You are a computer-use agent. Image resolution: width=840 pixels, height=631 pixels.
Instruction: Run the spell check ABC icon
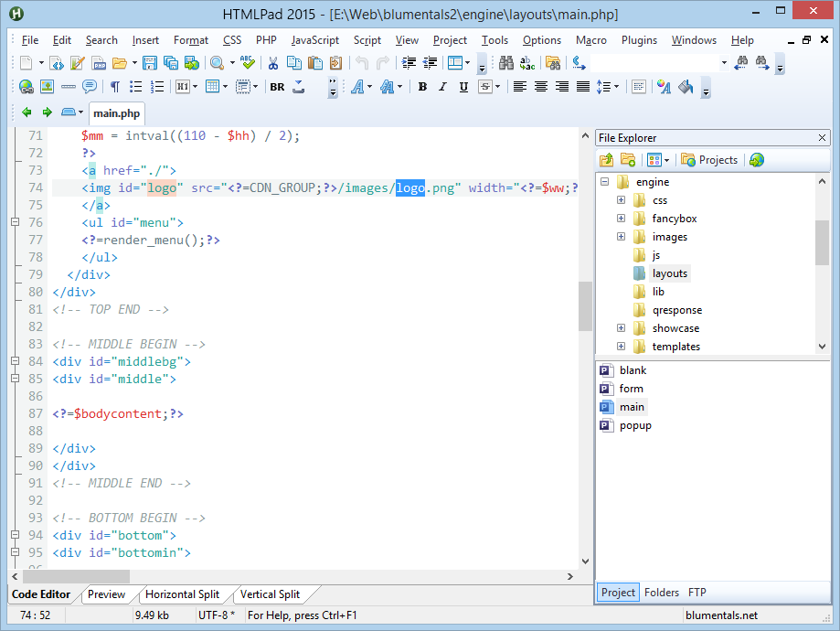[x=248, y=63]
